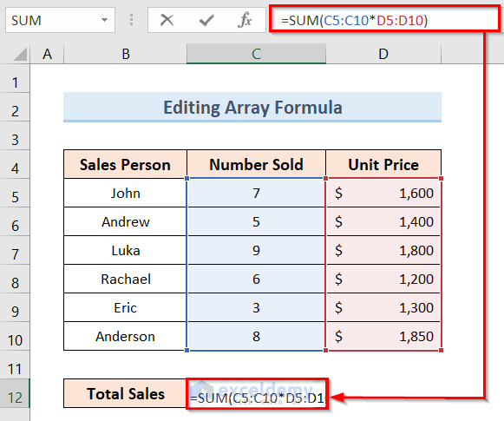Select the cell containing Andrew
The height and width of the screenshot is (421, 504).
click(126, 221)
